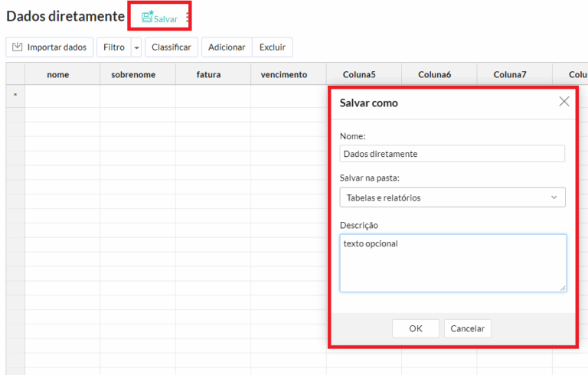Click the Classificar button
The image size is (588, 375).
coord(171,47)
